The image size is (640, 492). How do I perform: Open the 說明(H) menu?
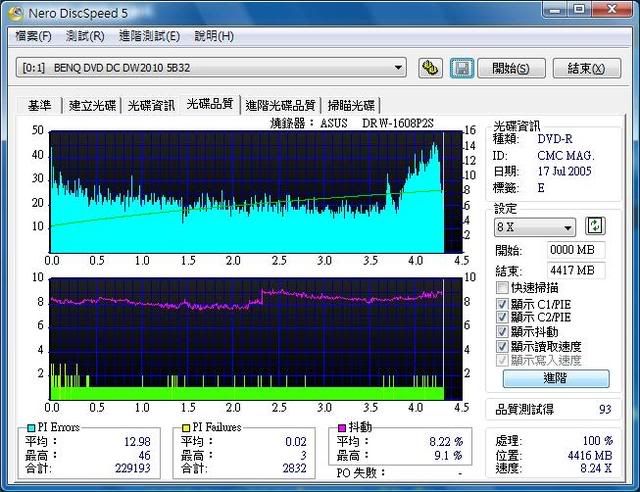[x=214, y=36]
